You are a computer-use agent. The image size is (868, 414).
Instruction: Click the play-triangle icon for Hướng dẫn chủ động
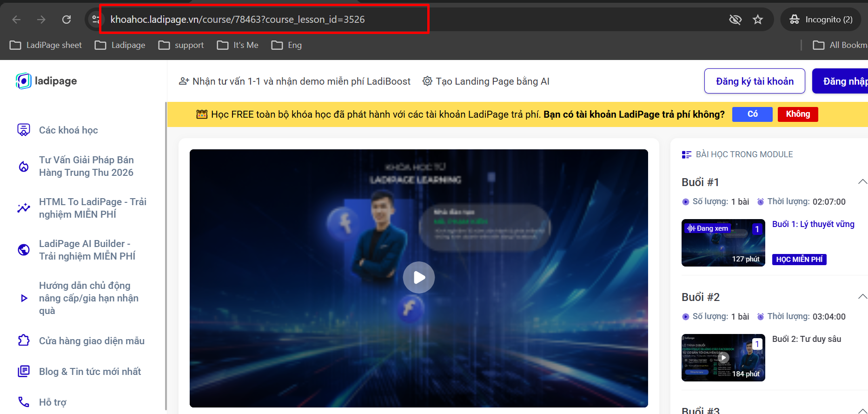pos(24,298)
